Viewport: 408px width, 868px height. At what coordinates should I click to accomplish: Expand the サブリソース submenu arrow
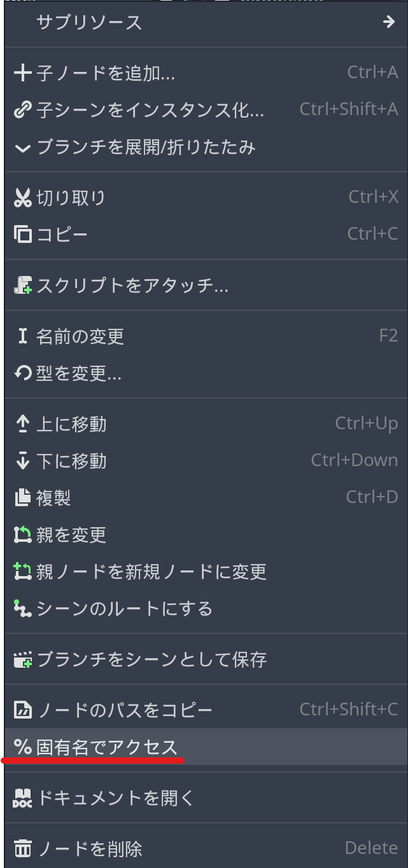coord(389,22)
